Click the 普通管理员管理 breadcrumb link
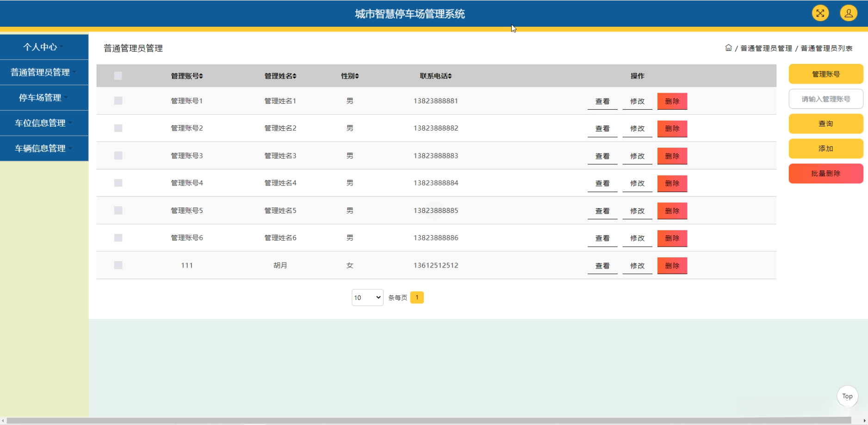Viewport: 868px width, 425px height. coord(766,48)
